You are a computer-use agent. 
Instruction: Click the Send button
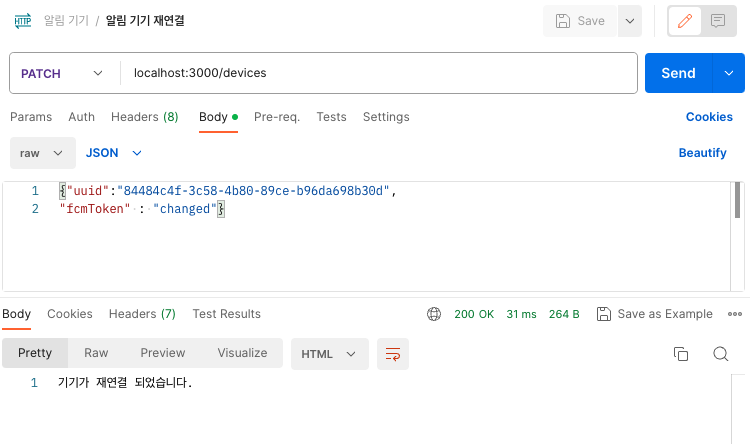pyautogui.click(x=678, y=73)
